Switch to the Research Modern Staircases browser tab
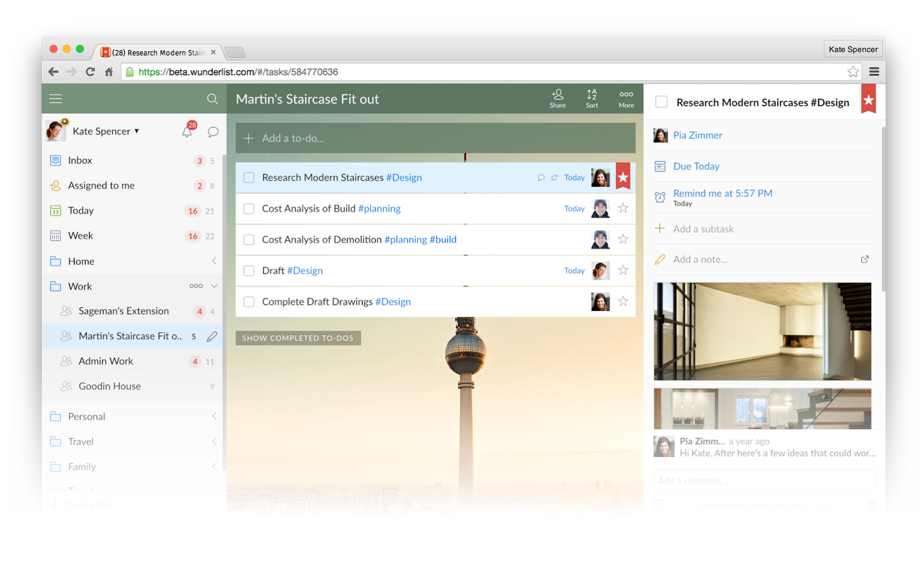The height and width of the screenshot is (561, 924). click(156, 51)
